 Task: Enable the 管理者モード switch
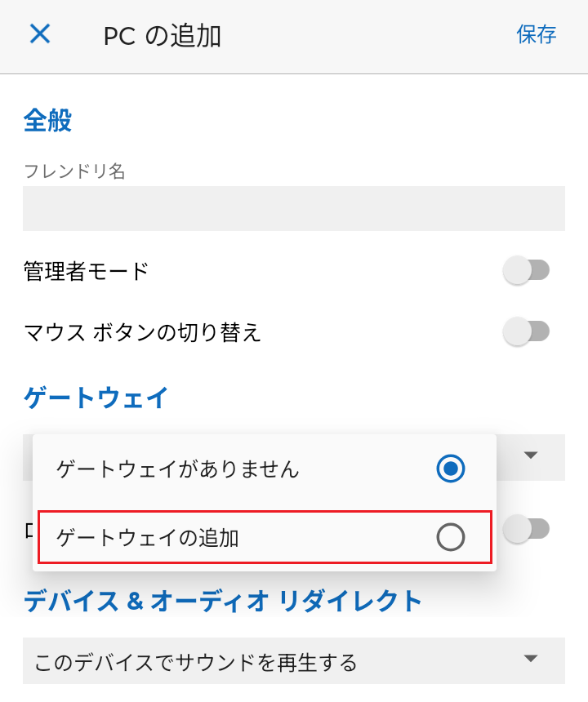(x=527, y=270)
